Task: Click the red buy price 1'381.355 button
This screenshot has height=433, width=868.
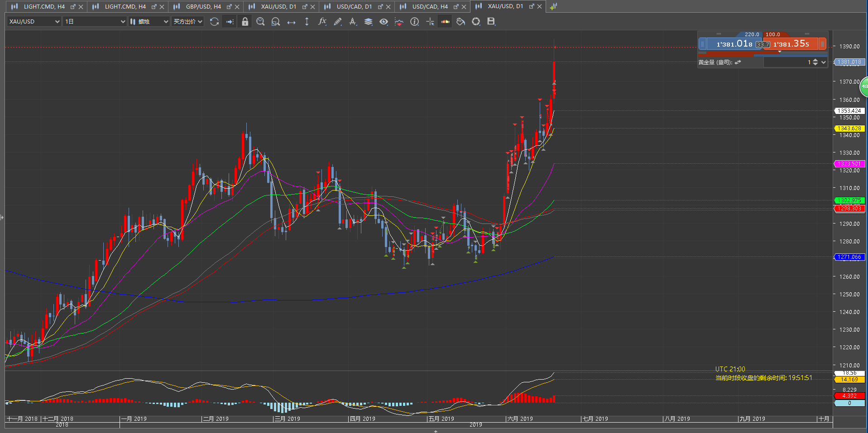Action: pos(791,44)
